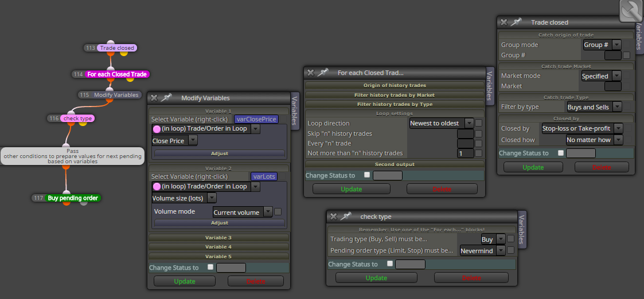Screen dimensions: 644x299
Task: Click Update in Modify Variables panel
Action: (x=185, y=281)
